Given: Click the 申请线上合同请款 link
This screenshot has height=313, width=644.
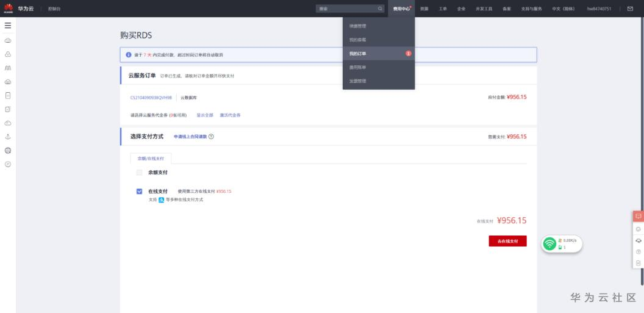Looking at the screenshot, I should click(x=190, y=137).
